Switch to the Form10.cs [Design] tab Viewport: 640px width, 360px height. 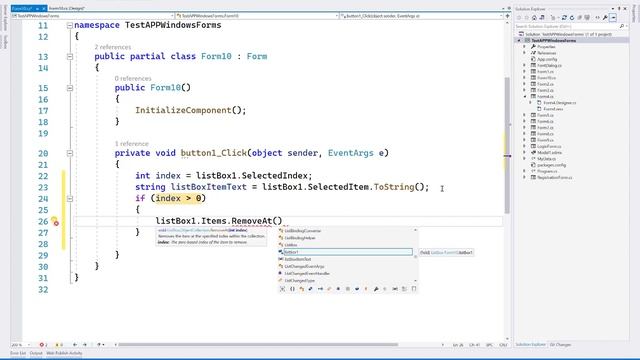[67, 8]
